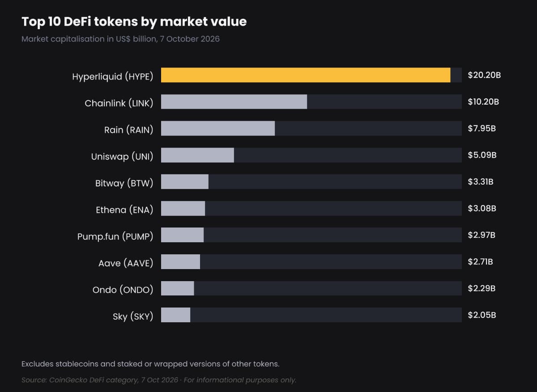
Task: Select the Pump.fun (PUMP) label
Action: coord(115,236)
